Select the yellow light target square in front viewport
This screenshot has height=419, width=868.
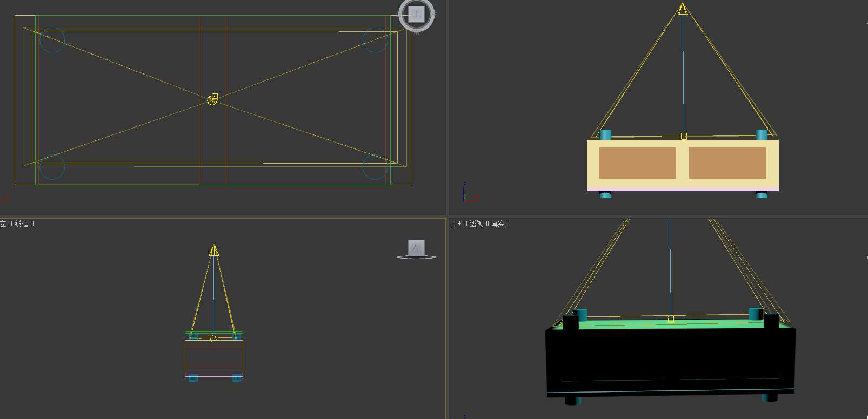tap(684, 136)
